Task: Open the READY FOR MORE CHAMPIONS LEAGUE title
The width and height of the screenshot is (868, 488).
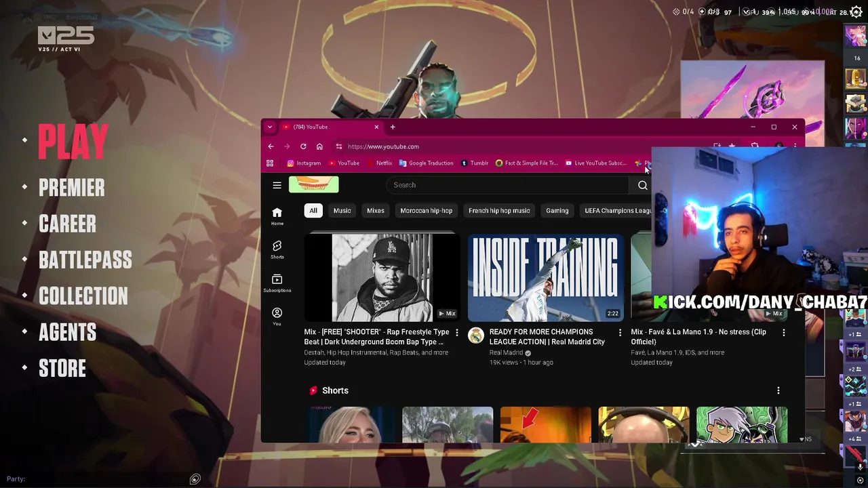Action: point(547,337)
